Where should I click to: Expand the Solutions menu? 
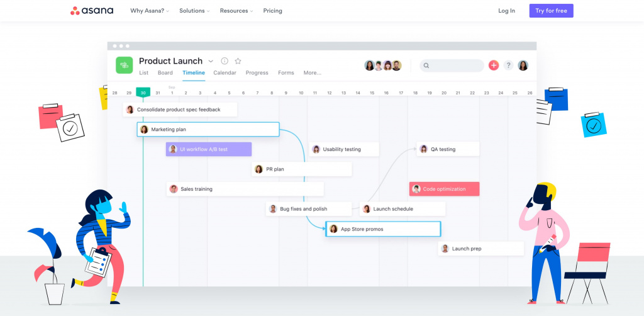click(x=194, y=11)
